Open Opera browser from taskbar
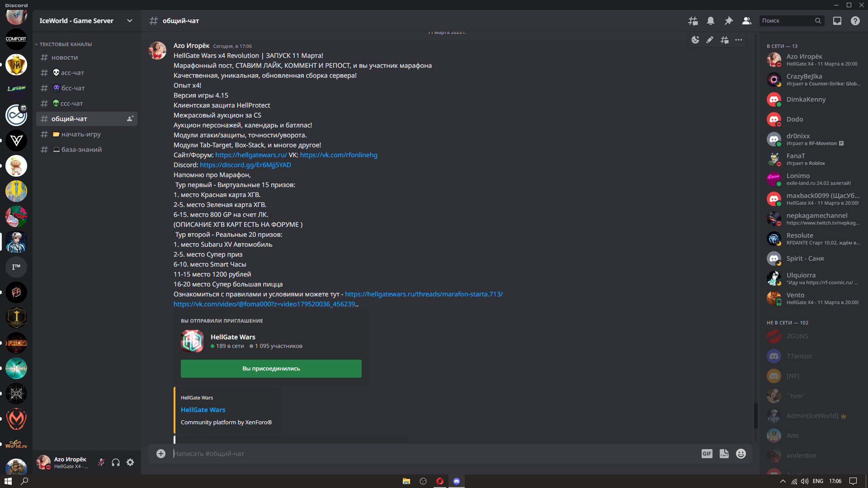 (440, 481)
